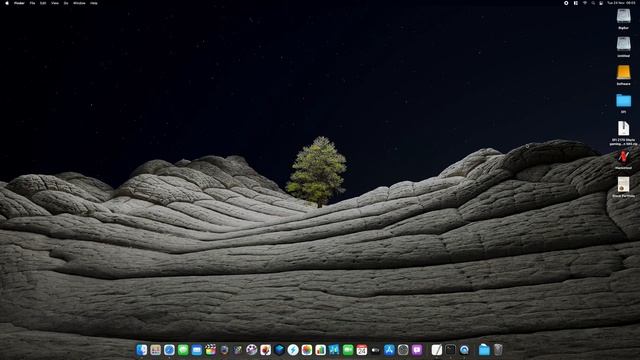Launch FaceTime from the dock
The height and width of the screenshot is (360, 640).
pyautogui.click(x=348, y=350)
